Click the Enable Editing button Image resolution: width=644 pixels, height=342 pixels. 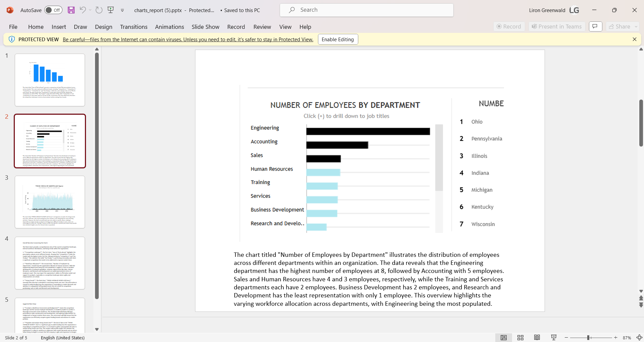click(337, 39)
